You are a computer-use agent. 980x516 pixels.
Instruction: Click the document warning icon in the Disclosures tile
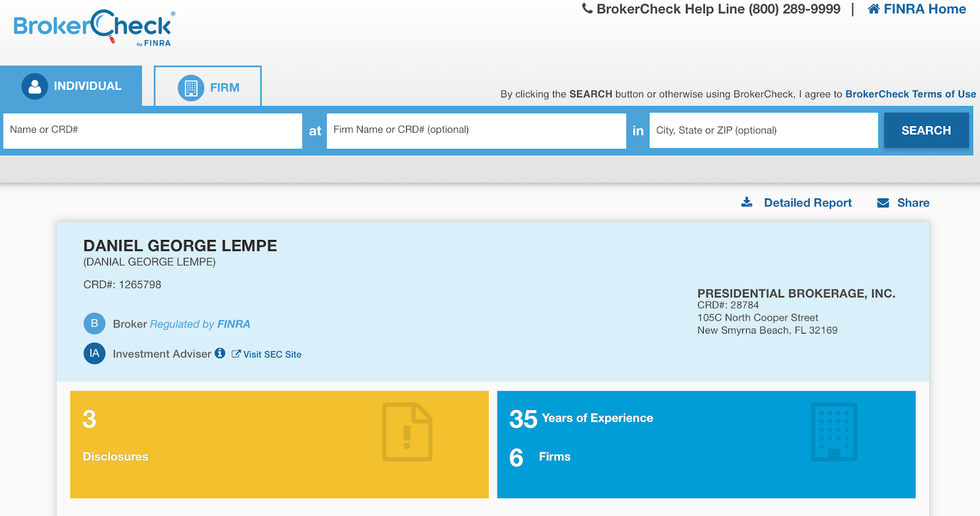pyautogui.click(x=407, y=432)
